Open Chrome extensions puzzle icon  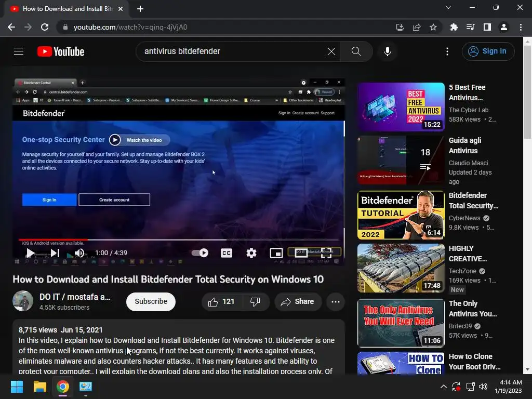point(454,27)
